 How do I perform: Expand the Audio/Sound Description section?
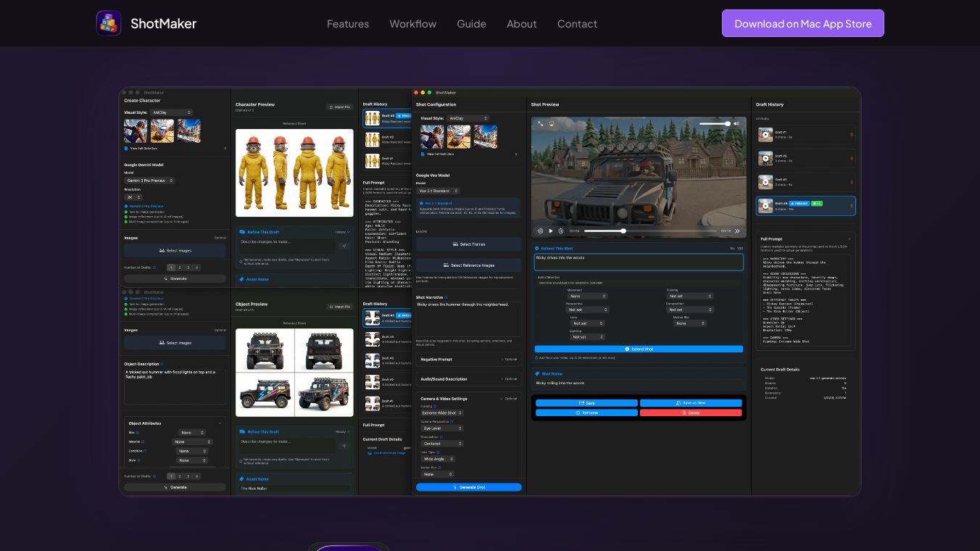click(468, 379)
